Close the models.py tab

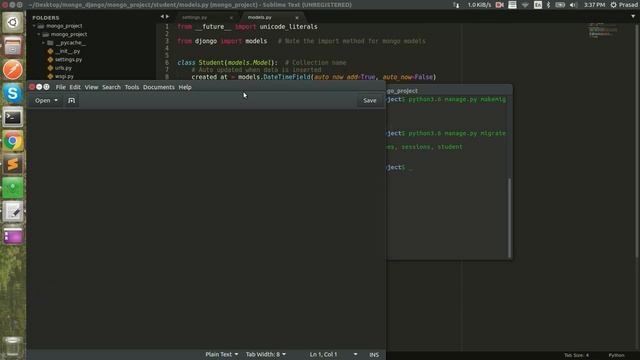click(297, 18)
